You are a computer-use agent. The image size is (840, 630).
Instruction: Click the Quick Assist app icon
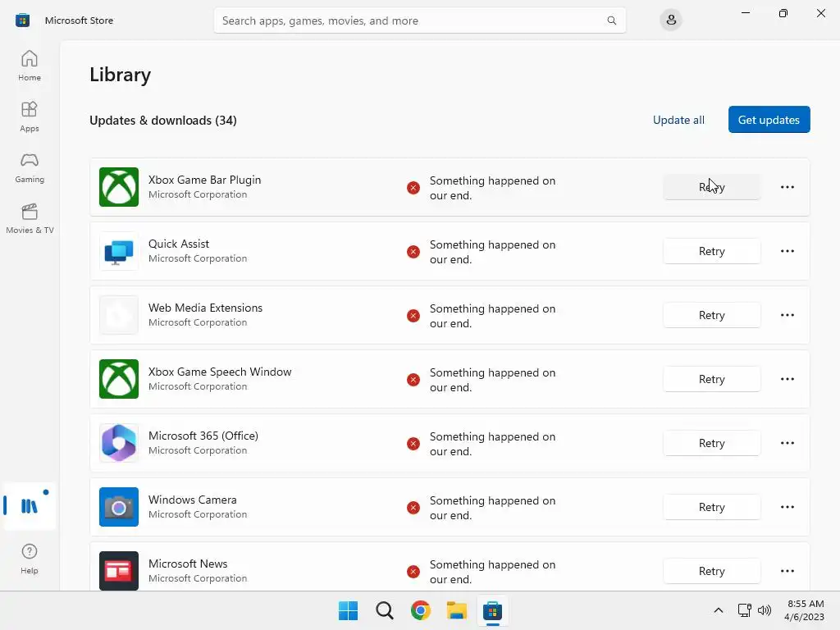click(x=119, y=251)
